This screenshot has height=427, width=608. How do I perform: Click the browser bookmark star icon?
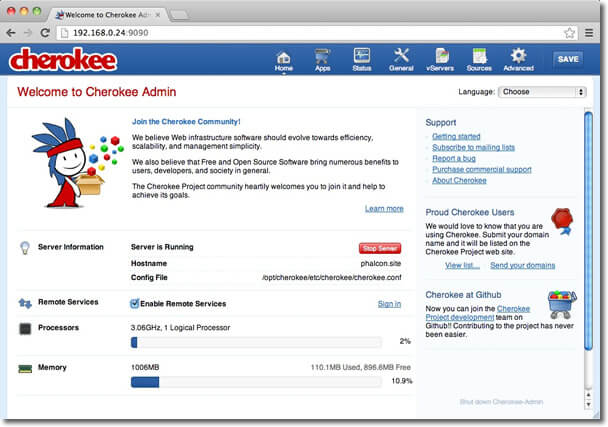tap(570, 33)
